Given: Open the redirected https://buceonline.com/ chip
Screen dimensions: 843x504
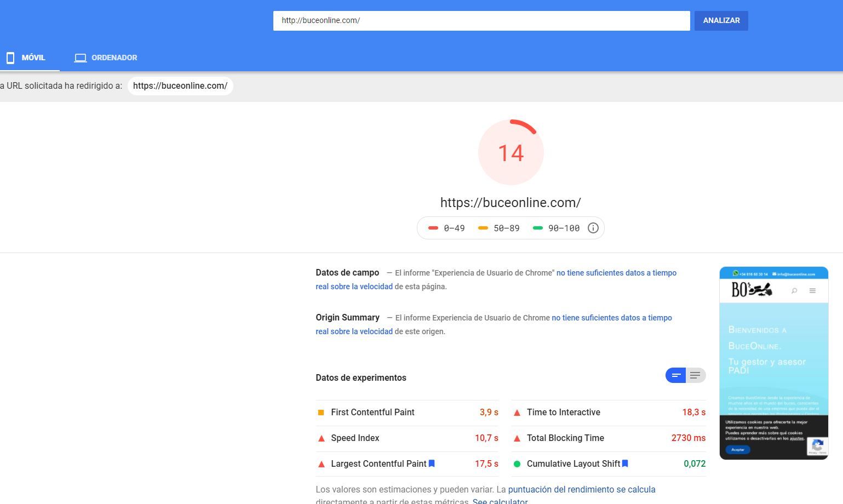Looking at the screenshot, I should 180,86.
